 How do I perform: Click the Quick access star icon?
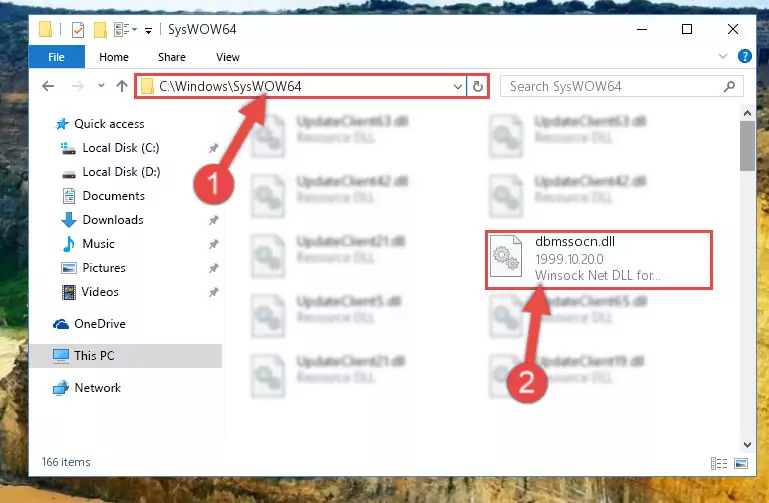(x=62, y=124)
